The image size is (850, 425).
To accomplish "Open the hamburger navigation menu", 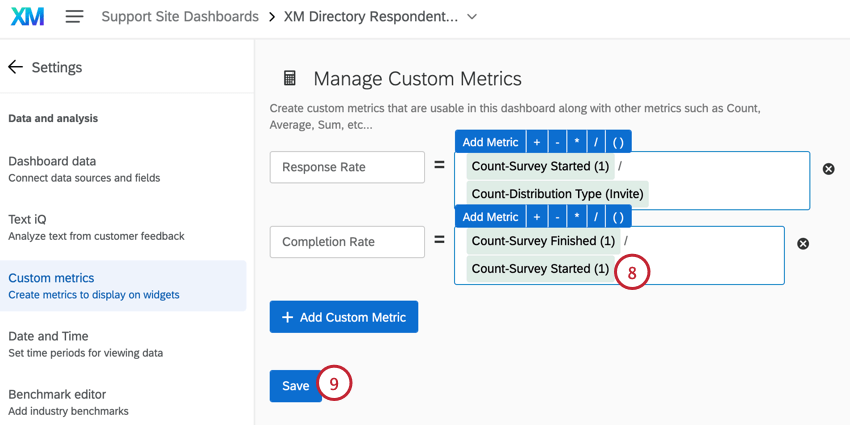I will coord(75,17).
